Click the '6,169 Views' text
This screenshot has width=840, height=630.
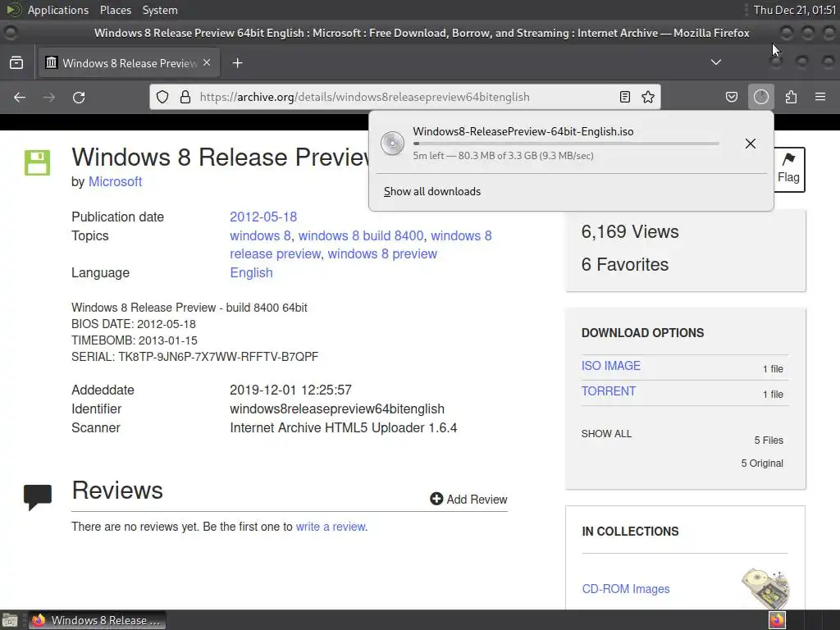click(x=630, y=231)
